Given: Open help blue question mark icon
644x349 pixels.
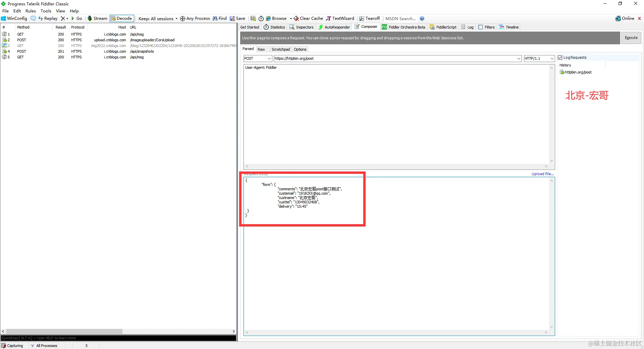Looking at the screenshot, I should [x=422, y=18].
